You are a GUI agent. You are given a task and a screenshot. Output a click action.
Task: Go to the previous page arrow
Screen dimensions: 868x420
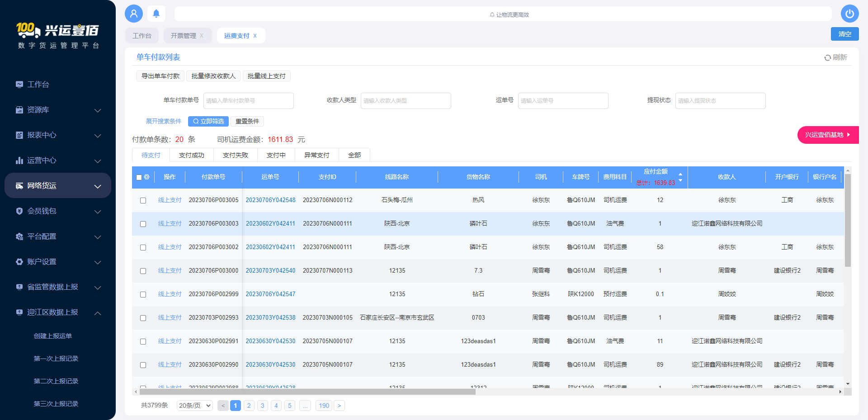point(223,406)
